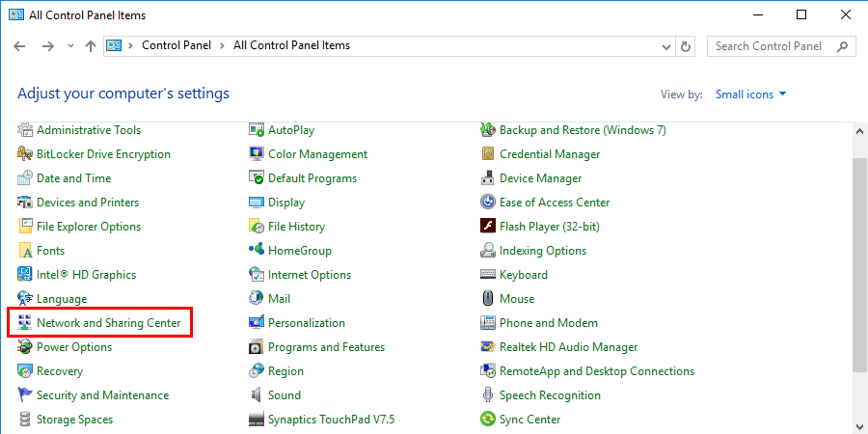Click the AutoPlay icon
This screenshot has width=868, height=434.
[x=257, y=130]
